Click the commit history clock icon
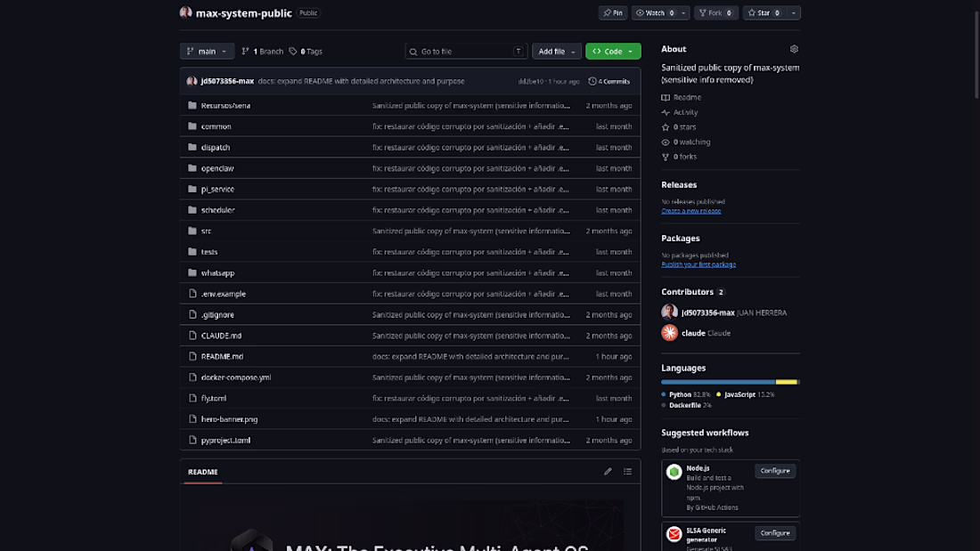The image size is (980, 551). 592,81
